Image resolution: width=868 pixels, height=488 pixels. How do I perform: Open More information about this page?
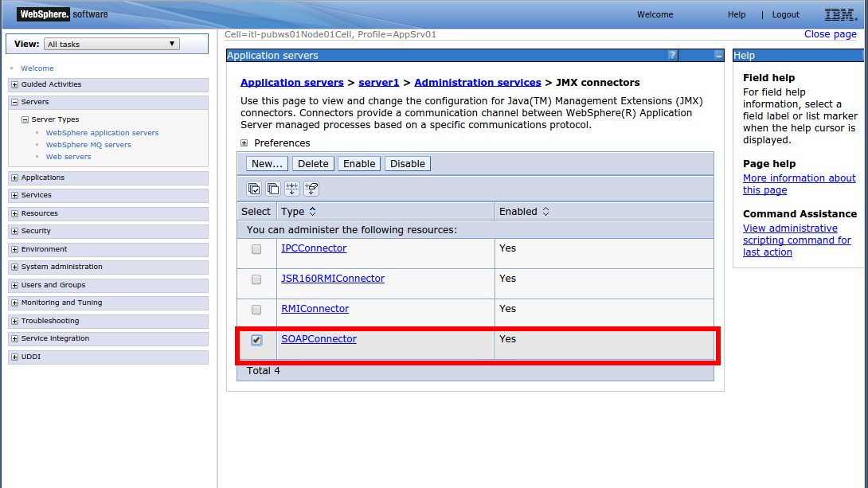pos(799,184)
